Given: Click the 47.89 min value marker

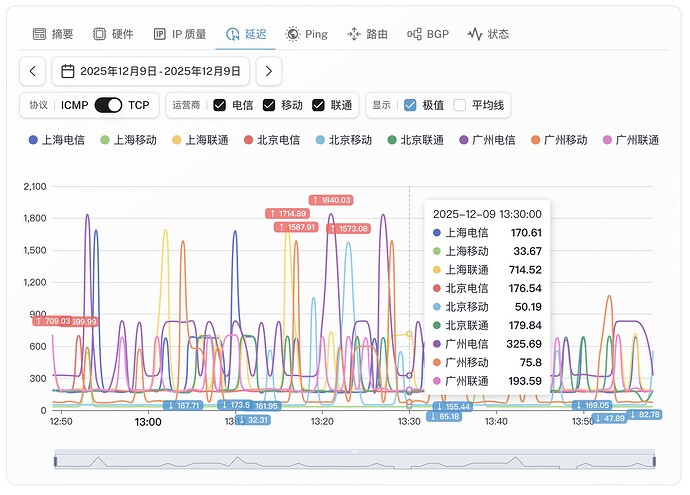Looking at the screenshot, I should coord(609,418).
